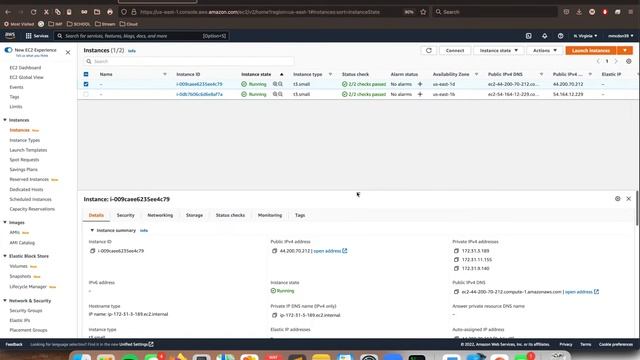Refresh the instances list
640x360 pixels.
click(x=429, y=51)
